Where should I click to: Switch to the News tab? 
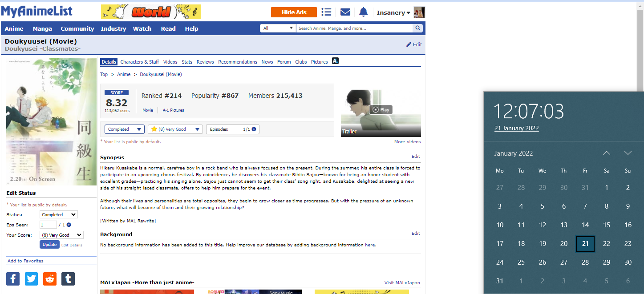pos(267,62)
